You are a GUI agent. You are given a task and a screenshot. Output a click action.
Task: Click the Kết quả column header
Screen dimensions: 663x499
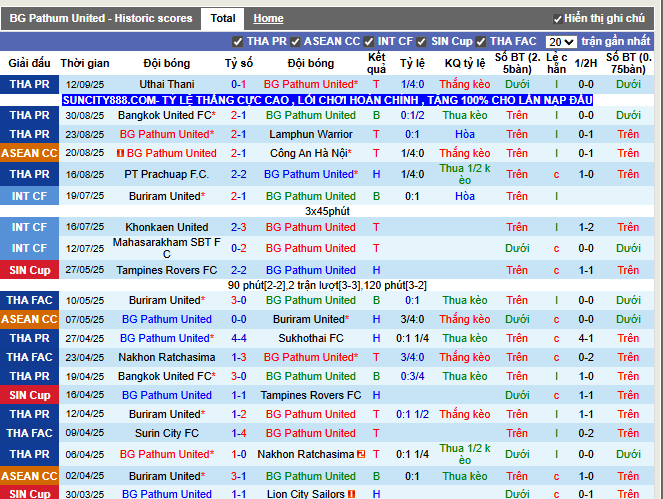[376, 63]
